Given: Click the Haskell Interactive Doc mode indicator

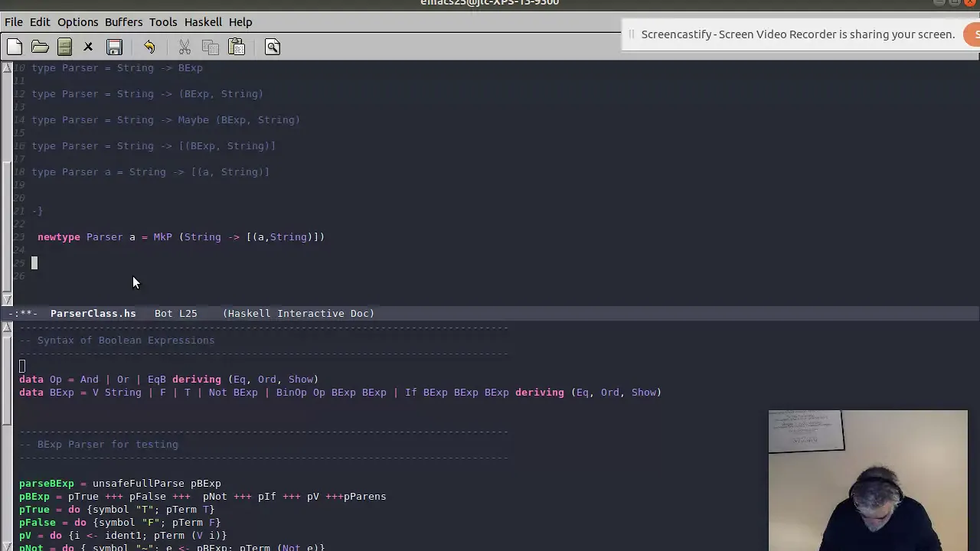Looking at the screenshot, I should point(299,313).
